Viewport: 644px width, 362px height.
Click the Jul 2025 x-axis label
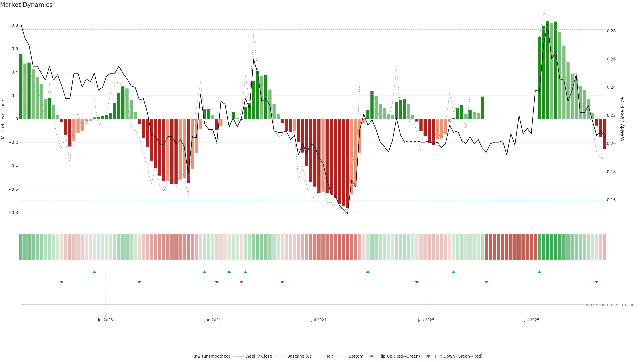(531, 320)
